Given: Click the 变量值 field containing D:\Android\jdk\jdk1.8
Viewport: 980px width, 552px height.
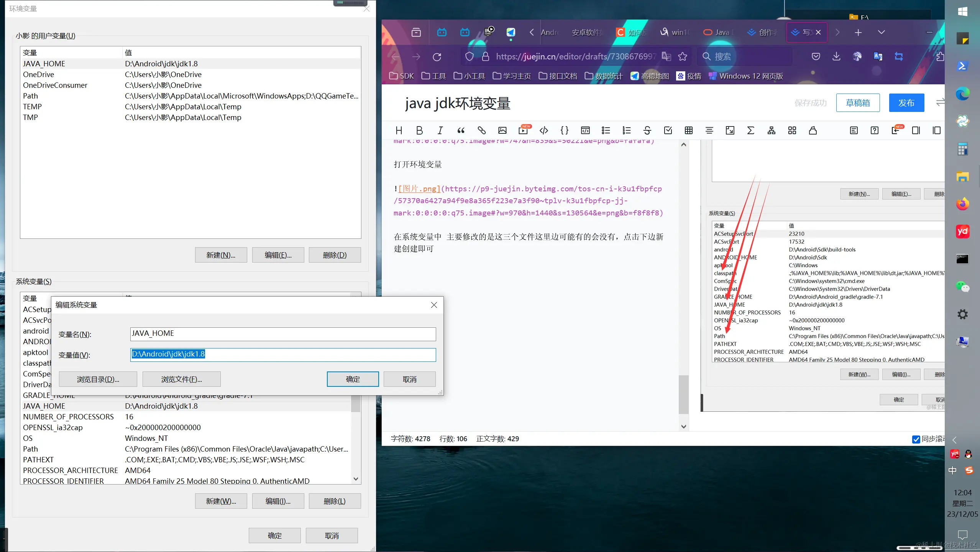Looking at the screenshot, I should pyautogui.click(x=282, y=354).
